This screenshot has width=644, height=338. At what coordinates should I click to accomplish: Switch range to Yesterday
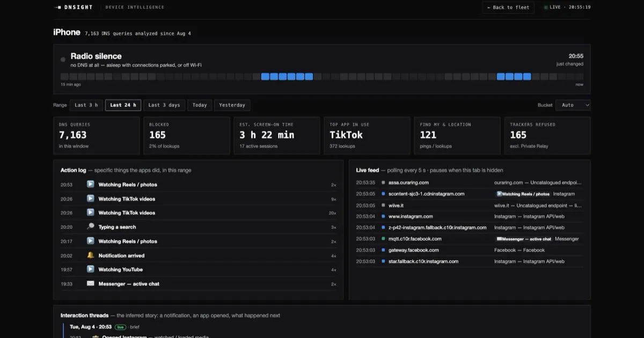[232, 105]
